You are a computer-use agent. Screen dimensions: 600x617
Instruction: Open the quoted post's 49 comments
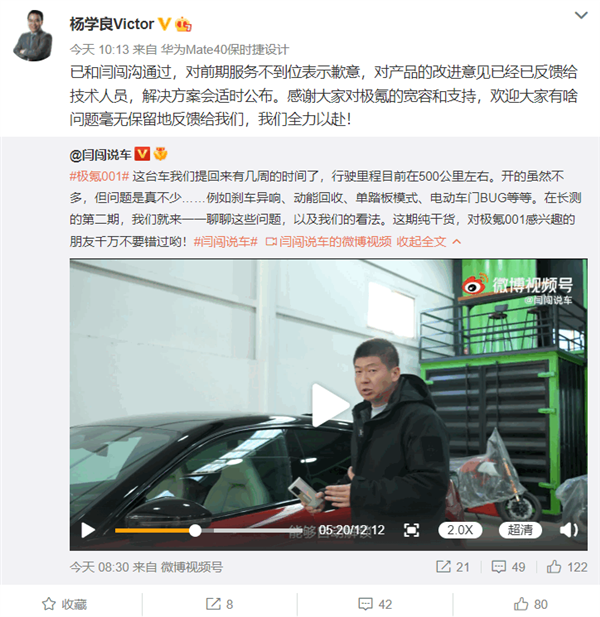click(508, 567)
